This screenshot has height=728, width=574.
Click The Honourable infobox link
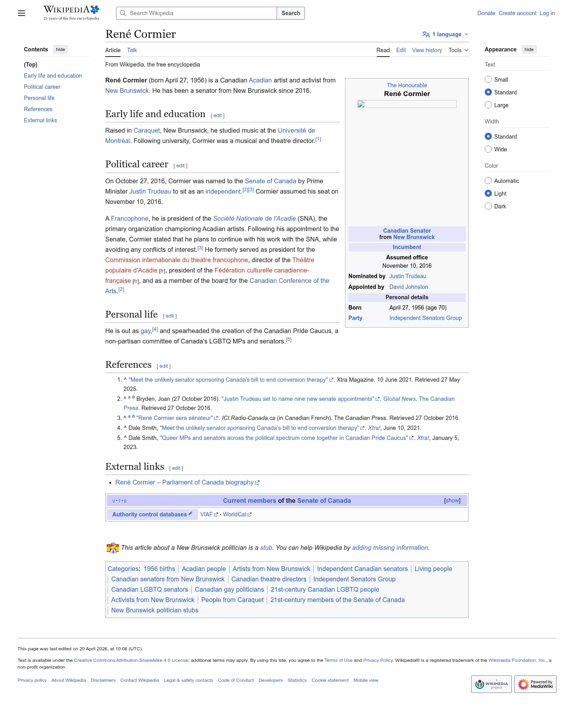407,85
